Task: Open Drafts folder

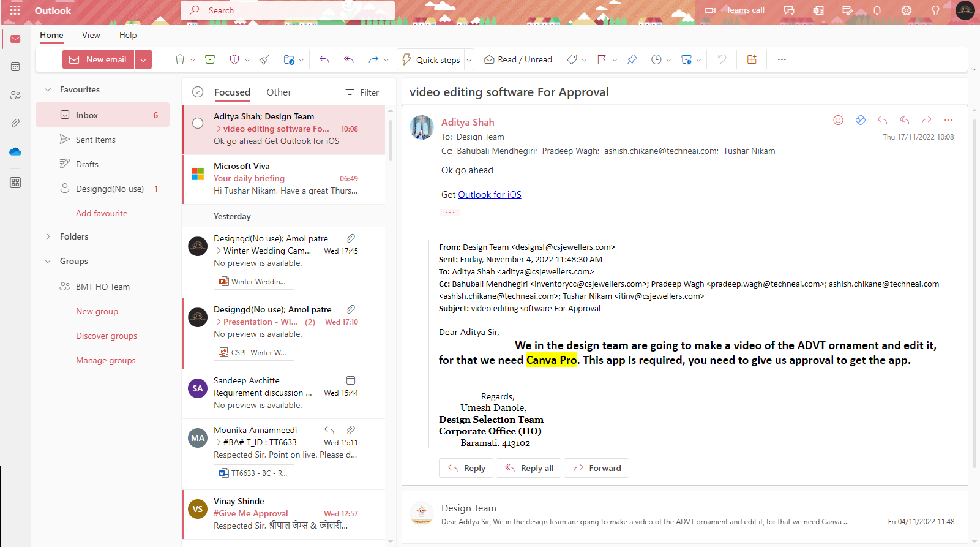Action: [x=102, y=164]
